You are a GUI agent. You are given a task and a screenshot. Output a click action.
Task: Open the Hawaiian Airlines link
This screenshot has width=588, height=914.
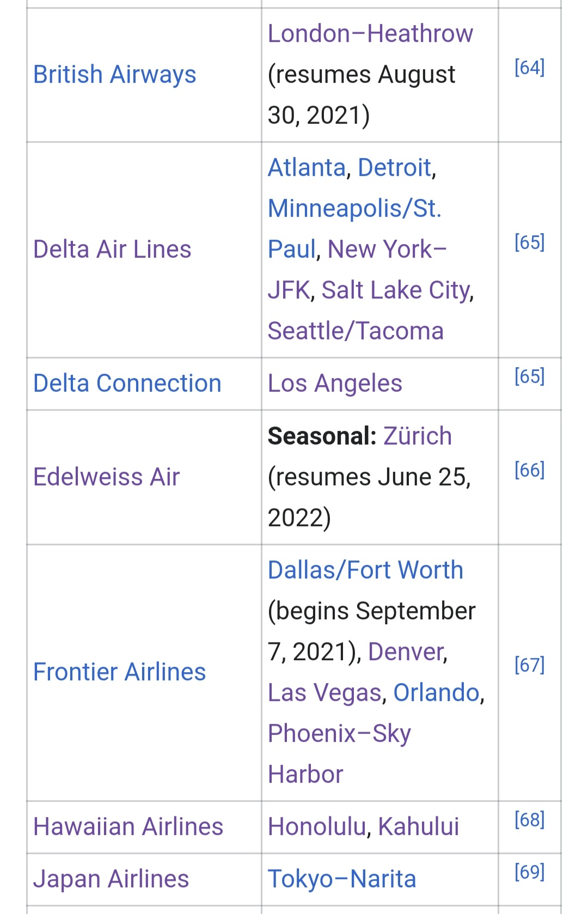coord(128,827)
